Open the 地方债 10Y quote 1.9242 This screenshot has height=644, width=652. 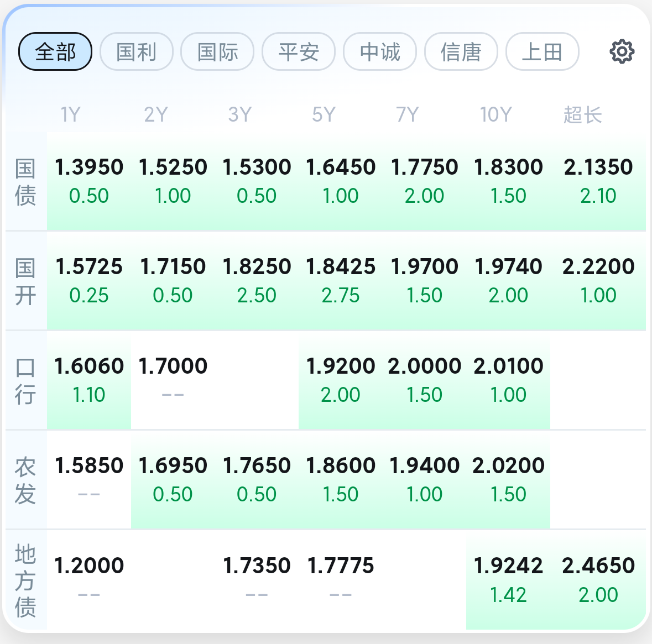click(508, 566)
